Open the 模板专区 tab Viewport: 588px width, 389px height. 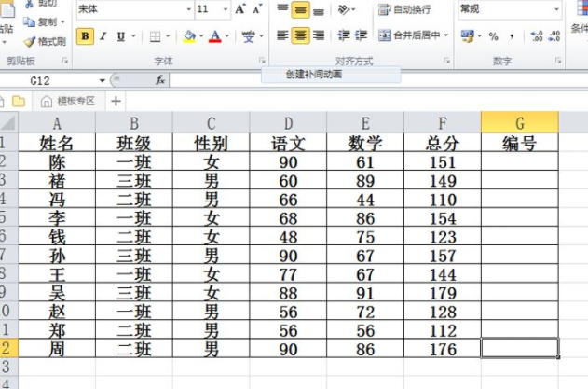pyautogui.click(x=67, y=101)
